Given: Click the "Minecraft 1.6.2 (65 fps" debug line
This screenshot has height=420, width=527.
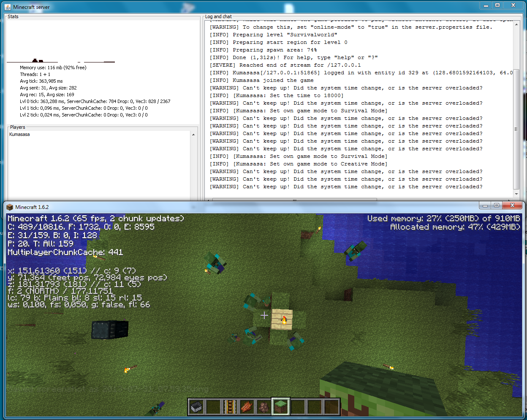Looking at the screenshot, I should click(x=96, y=218).
